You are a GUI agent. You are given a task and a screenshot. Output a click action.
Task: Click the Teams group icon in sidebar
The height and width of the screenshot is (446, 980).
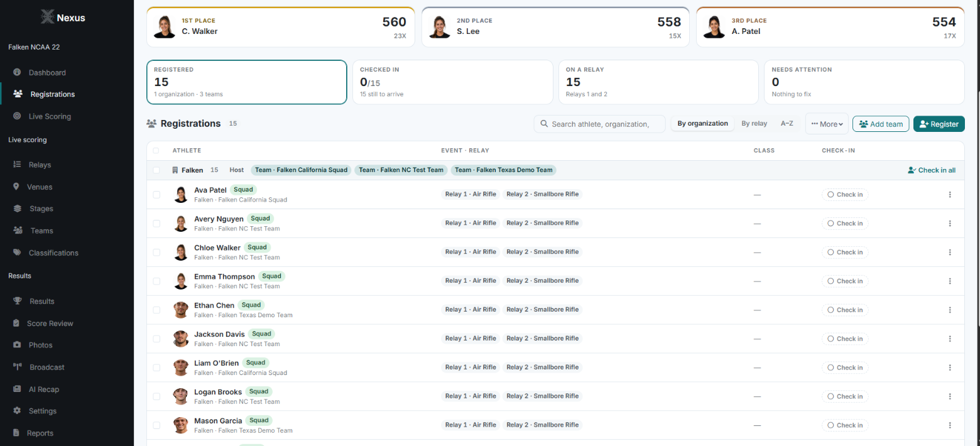(18, 231)
